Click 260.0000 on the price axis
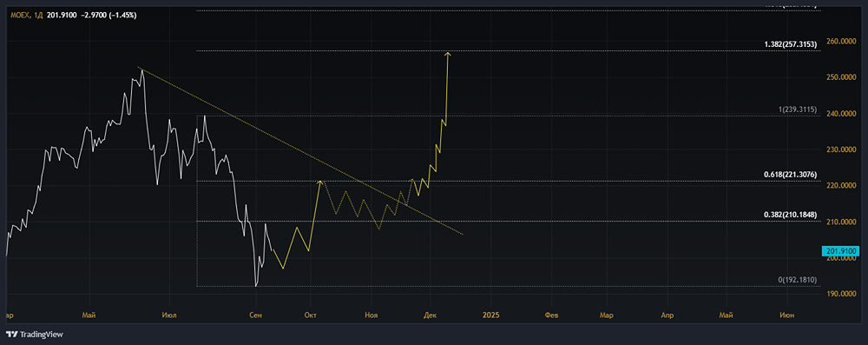The height and width of the screenshot is (345, 868). coord(841,42)
